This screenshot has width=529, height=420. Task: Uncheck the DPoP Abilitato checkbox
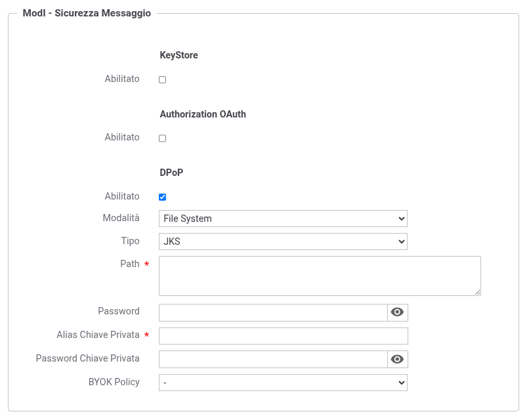pyautogui.click(x=163, y=197)
